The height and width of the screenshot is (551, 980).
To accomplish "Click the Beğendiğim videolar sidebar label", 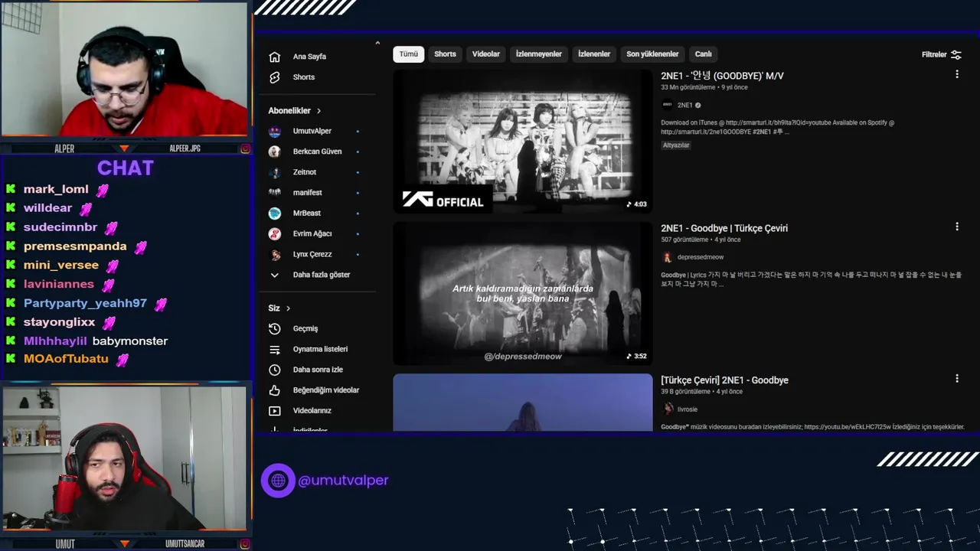I will point(326,390).
